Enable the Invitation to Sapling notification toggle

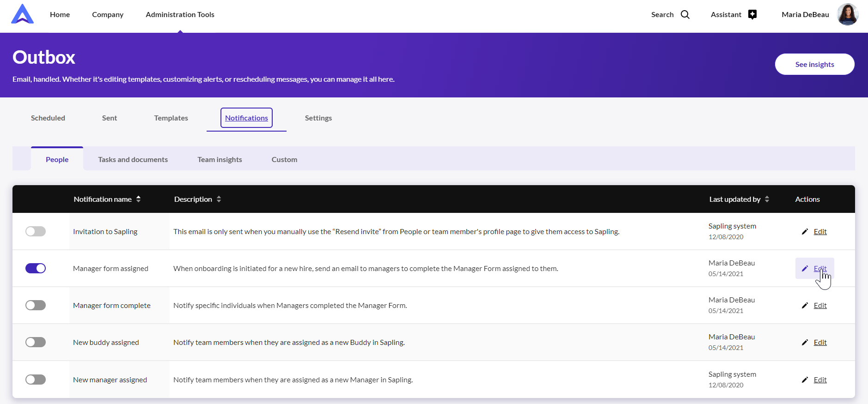point(36,231)
